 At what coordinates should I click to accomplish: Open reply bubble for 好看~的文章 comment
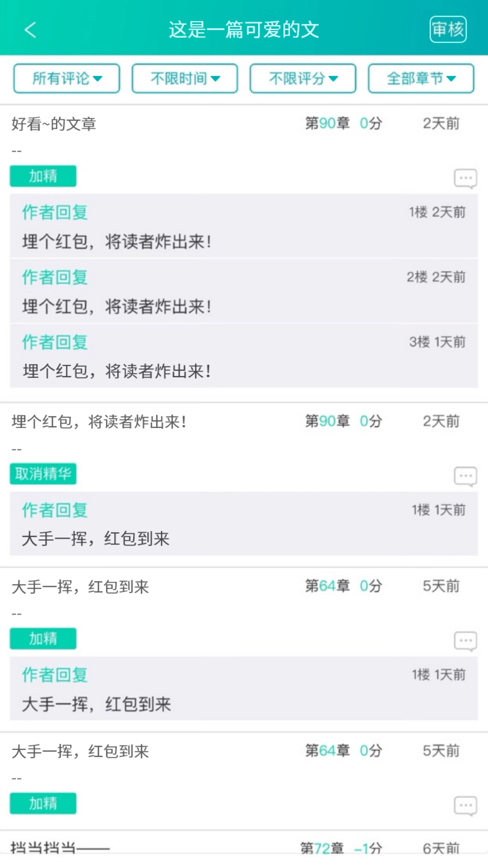pyautogui.click(x=465, y=178)
